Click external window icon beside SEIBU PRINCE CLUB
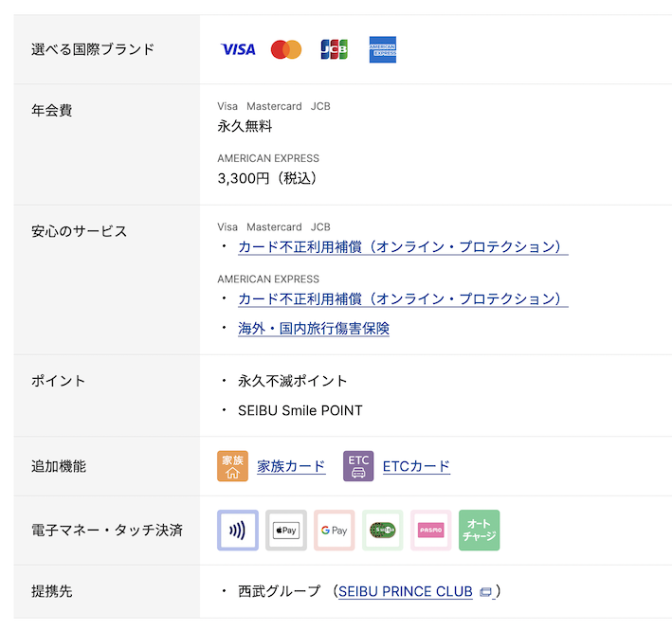672x630 pixels. coord(485,592)
